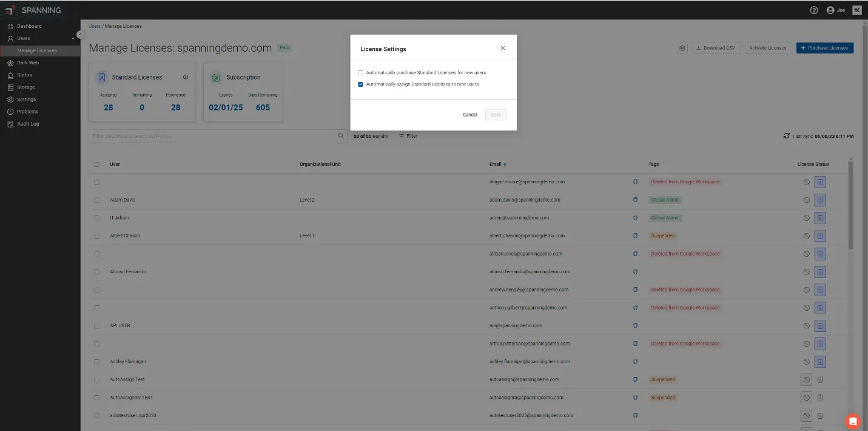This screenshot has width=868, height=431.
Task: Collapse the left sidebar with arrow icon
Action: (80, 35)
